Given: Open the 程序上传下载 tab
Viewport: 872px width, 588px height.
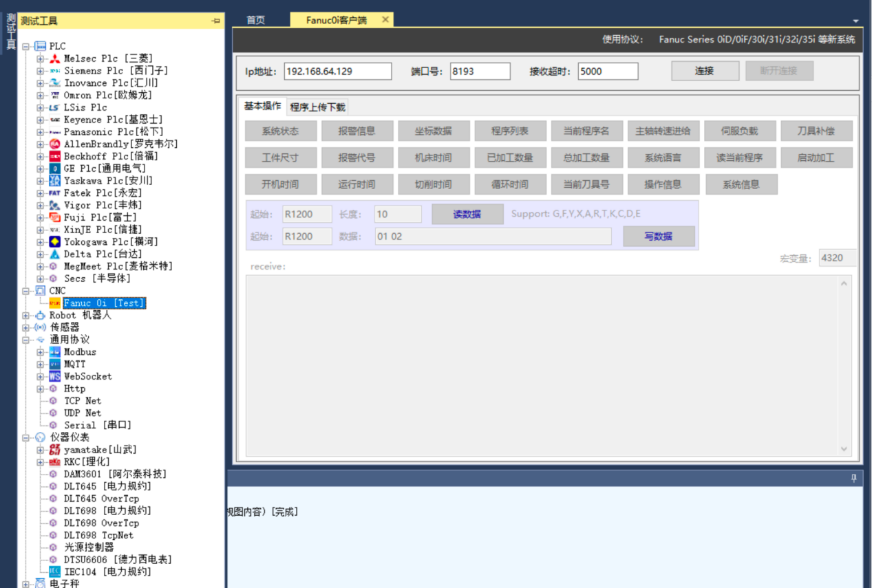Looking at the screenshot, I should [317, 107].
